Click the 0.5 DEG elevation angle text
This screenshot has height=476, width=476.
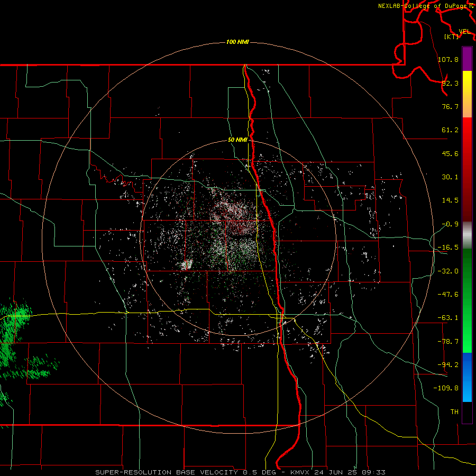pos(259,472)
